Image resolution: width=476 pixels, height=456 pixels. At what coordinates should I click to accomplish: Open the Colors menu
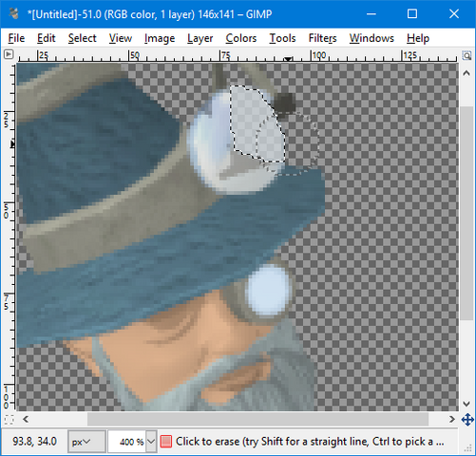point(241,38)
